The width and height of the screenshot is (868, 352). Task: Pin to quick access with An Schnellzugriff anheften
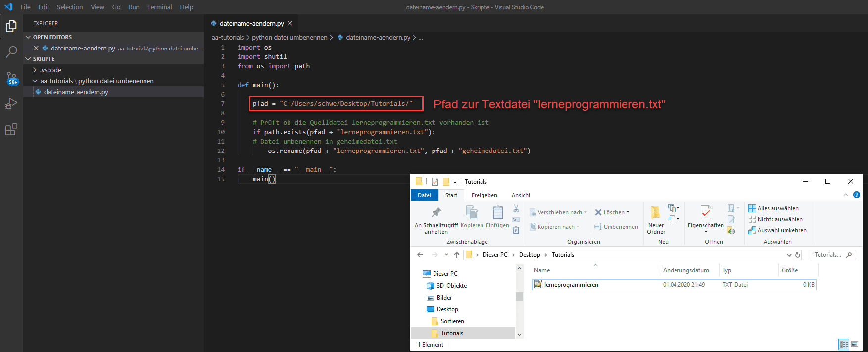point(436,220)
